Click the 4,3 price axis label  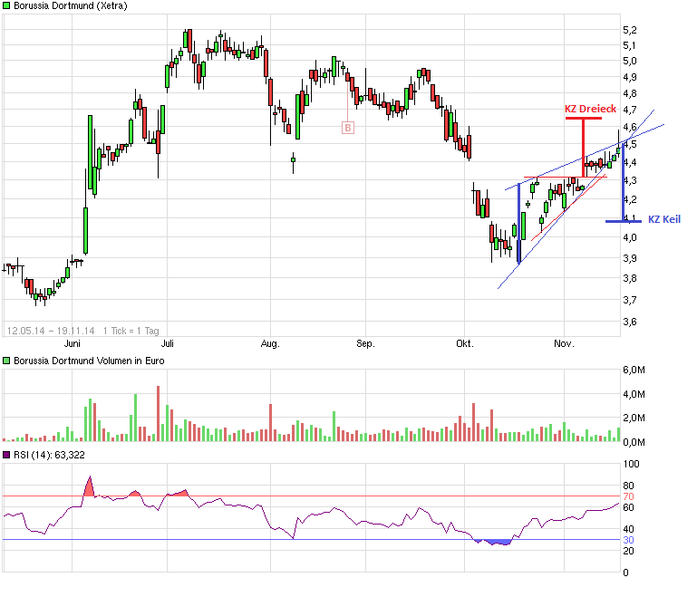[629, 181]
